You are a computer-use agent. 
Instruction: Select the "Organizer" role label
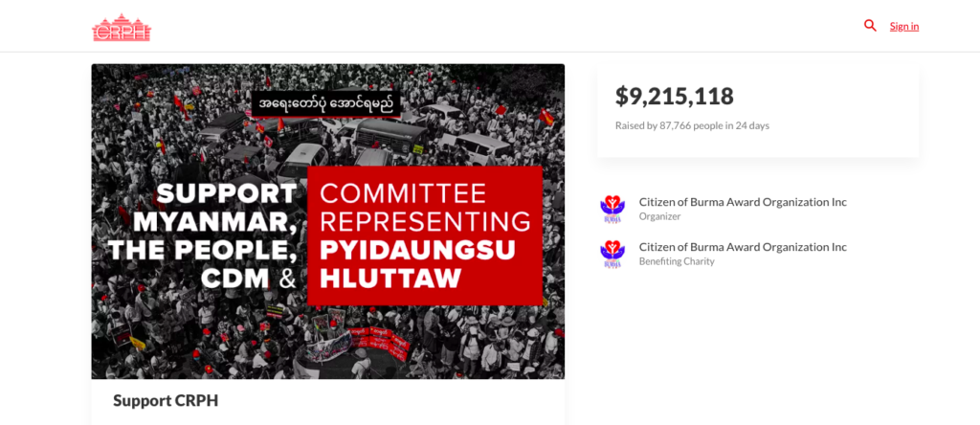click(659, 217)
